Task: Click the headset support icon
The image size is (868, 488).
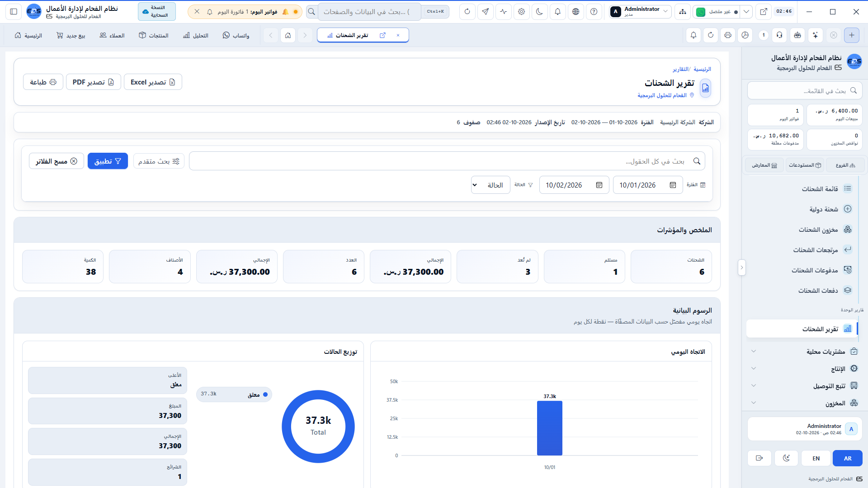Action: [779, 35]
